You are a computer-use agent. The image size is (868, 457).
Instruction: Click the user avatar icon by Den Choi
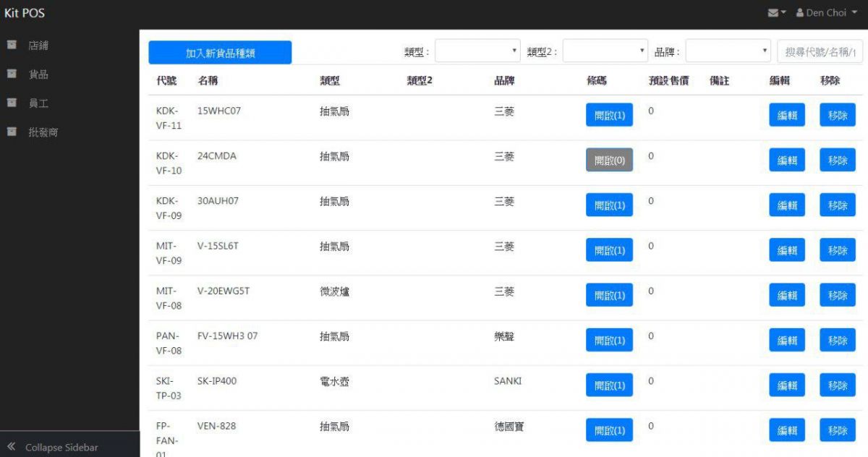coord(800,13)
